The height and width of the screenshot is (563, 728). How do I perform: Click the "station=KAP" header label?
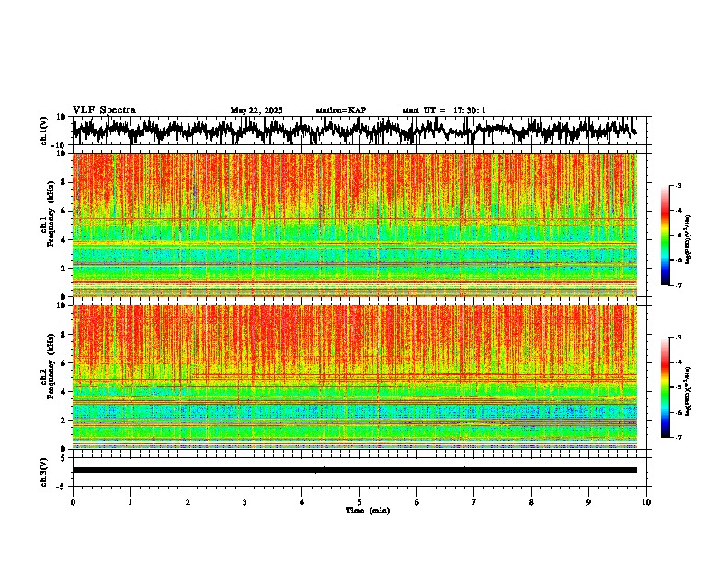[341, 110]
